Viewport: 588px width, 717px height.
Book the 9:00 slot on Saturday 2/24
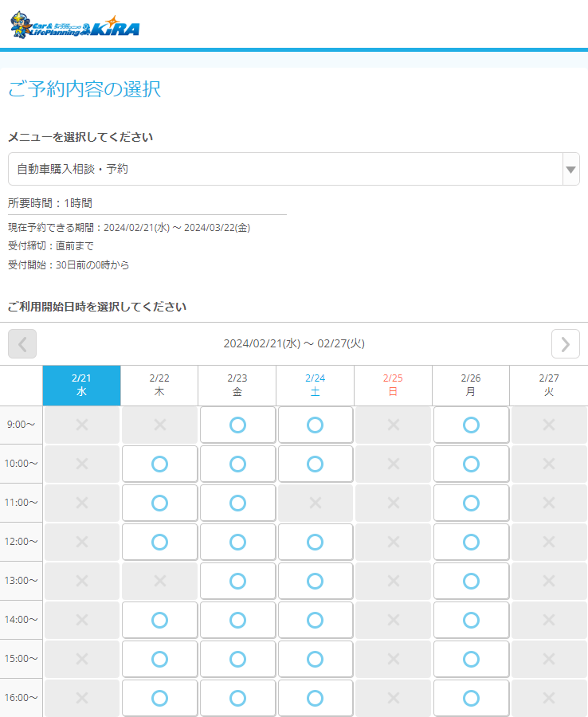point(315,425)
